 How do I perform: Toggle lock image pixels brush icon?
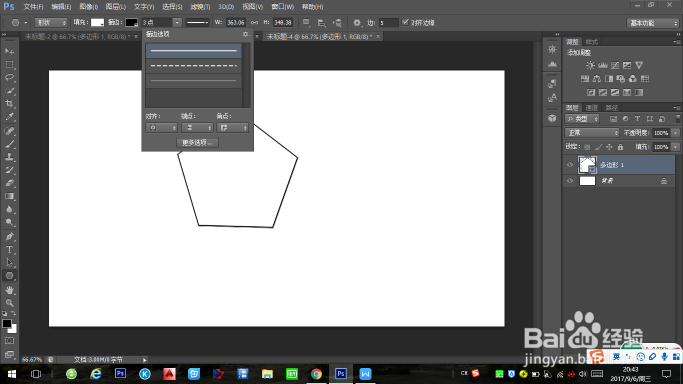coord(598,147)
